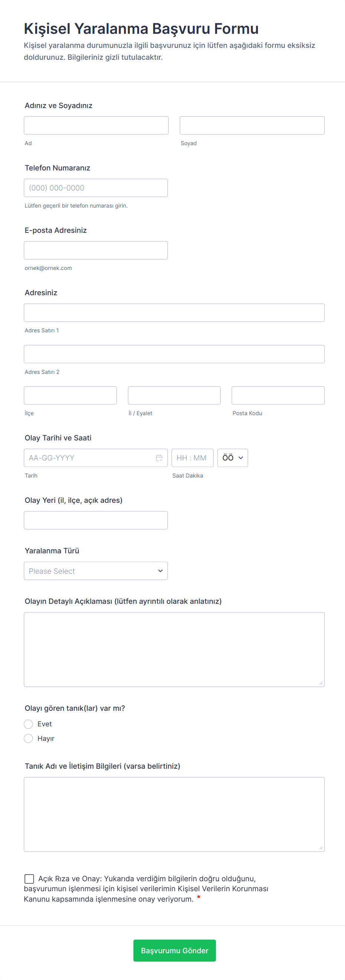The width and height of the screenshot is (345, 980).
Task: Click the calendar icon in date field
Action: pyautogui.click(x=159, y=458)
